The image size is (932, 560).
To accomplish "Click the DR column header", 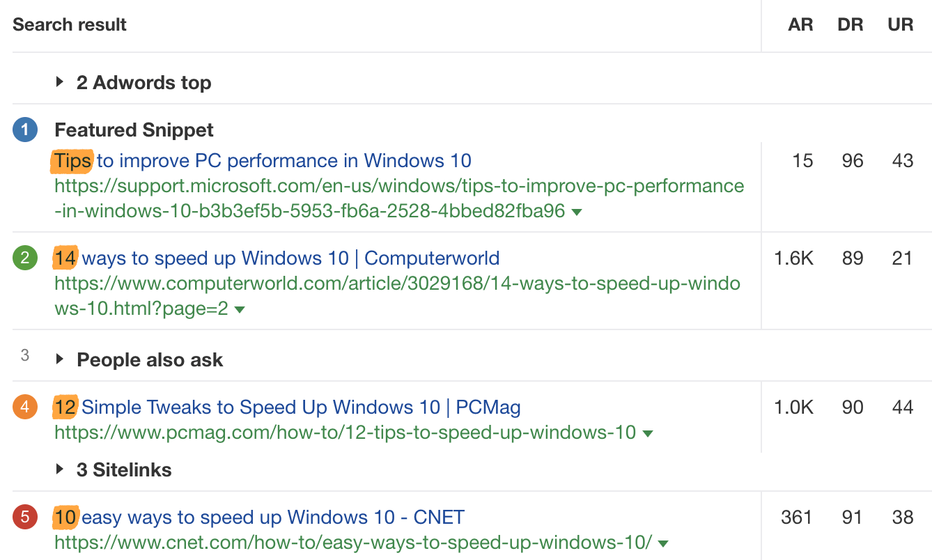I will click(x=851, y=25).
